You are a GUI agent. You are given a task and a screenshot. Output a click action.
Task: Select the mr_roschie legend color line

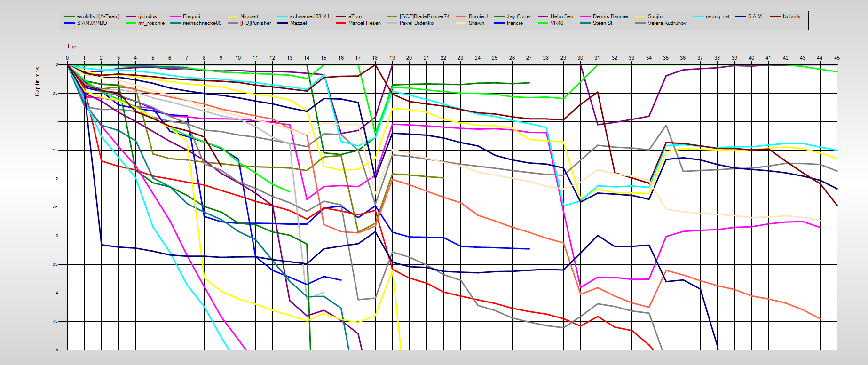point(131,23)
